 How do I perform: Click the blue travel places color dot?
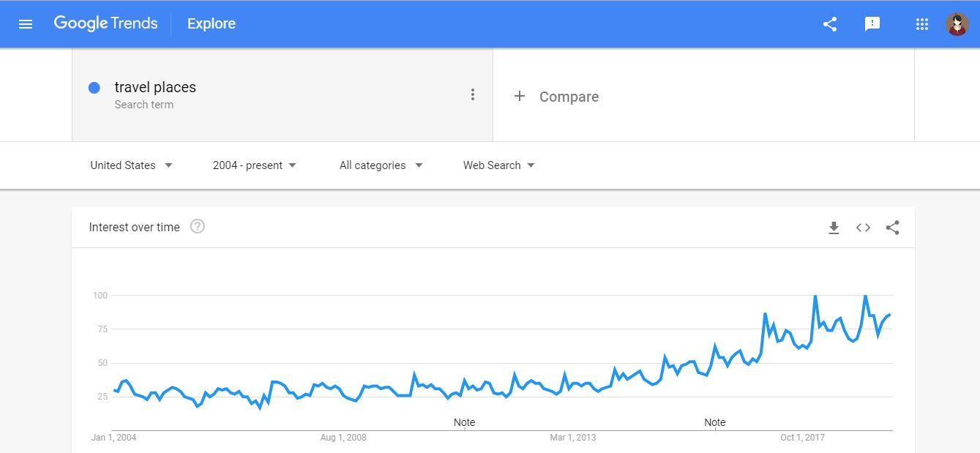click(x=94, y=88)
